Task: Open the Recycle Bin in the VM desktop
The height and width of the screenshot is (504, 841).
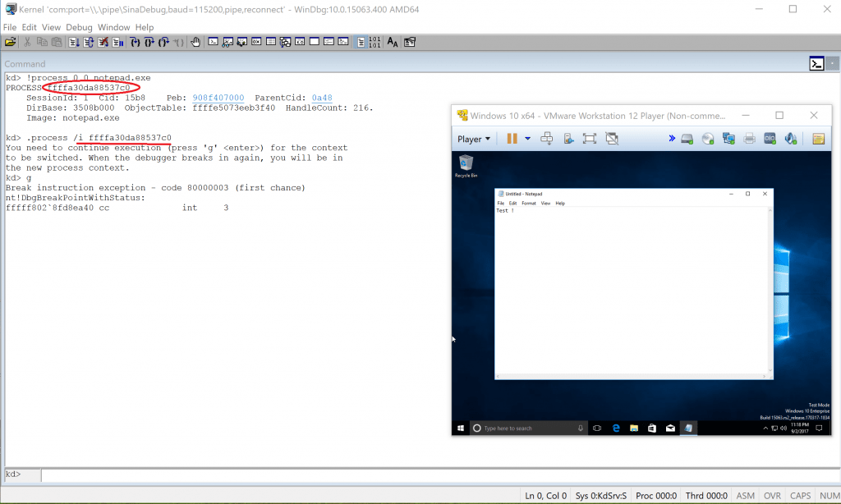Action: point(466,166)
